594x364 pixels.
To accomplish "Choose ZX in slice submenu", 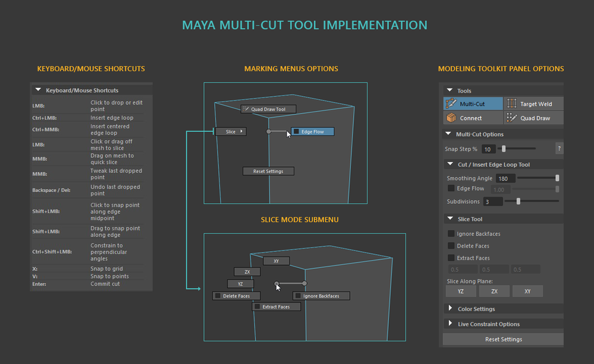I will (x=247, y=272).
